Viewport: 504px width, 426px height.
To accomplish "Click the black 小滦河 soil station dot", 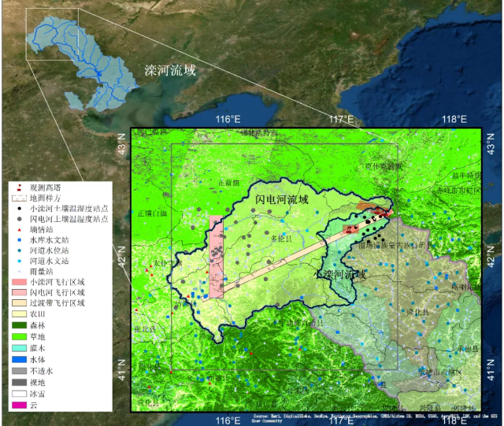I will (18, 209).
